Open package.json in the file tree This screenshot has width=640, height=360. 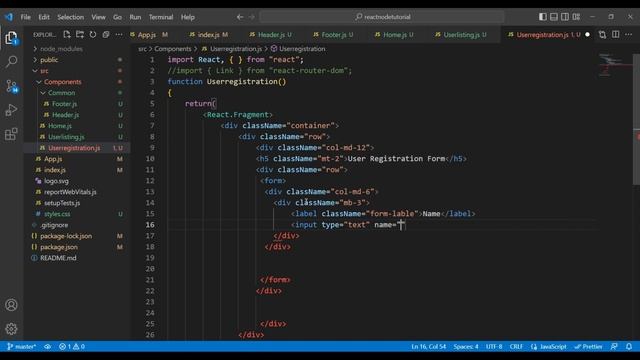coord(59,247)
